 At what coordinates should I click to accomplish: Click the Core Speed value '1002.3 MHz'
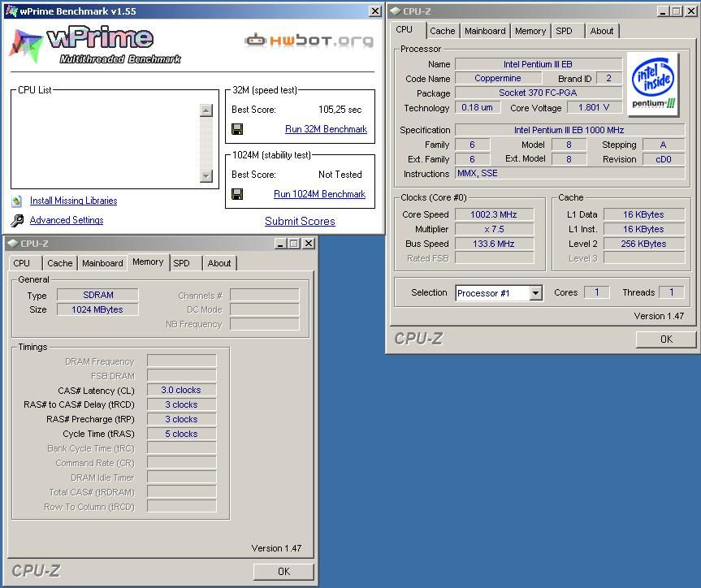pyautogui.click(x=494, y=214)
